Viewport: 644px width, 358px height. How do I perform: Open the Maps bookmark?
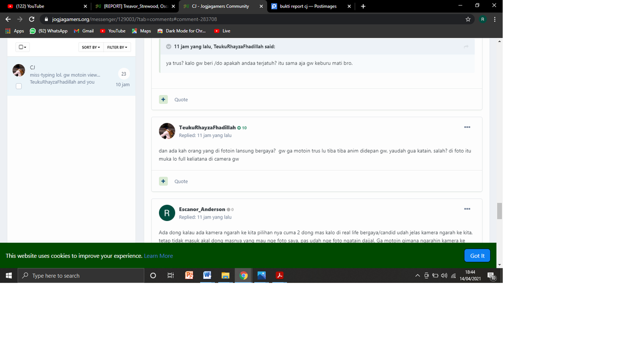pos(141,31)
